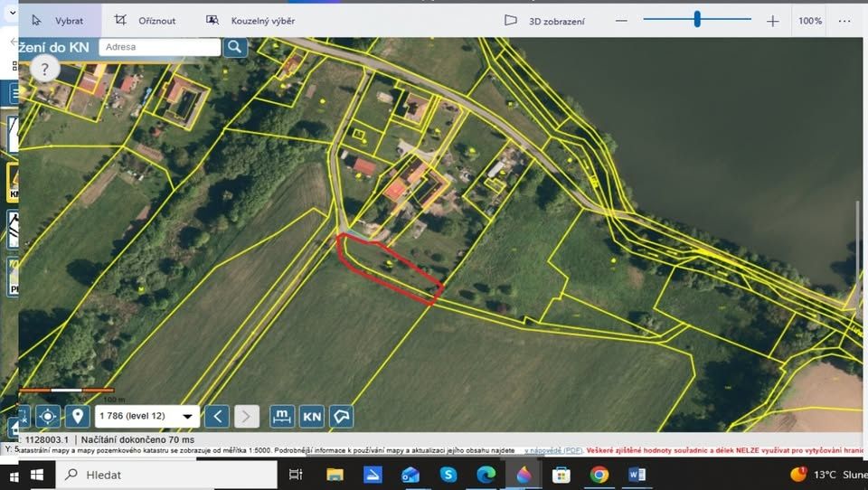Expand the chevron at top-left corner
868x490 pixels.
point(12,12)
